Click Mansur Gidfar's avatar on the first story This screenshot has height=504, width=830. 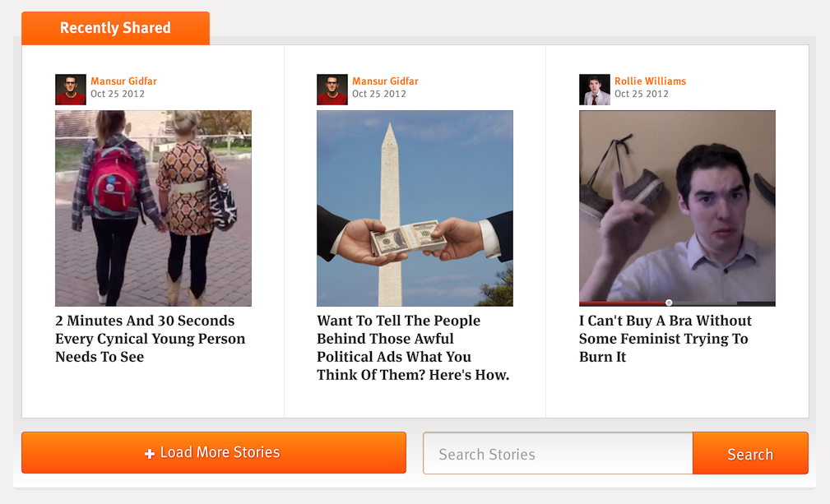pos(71,89)
